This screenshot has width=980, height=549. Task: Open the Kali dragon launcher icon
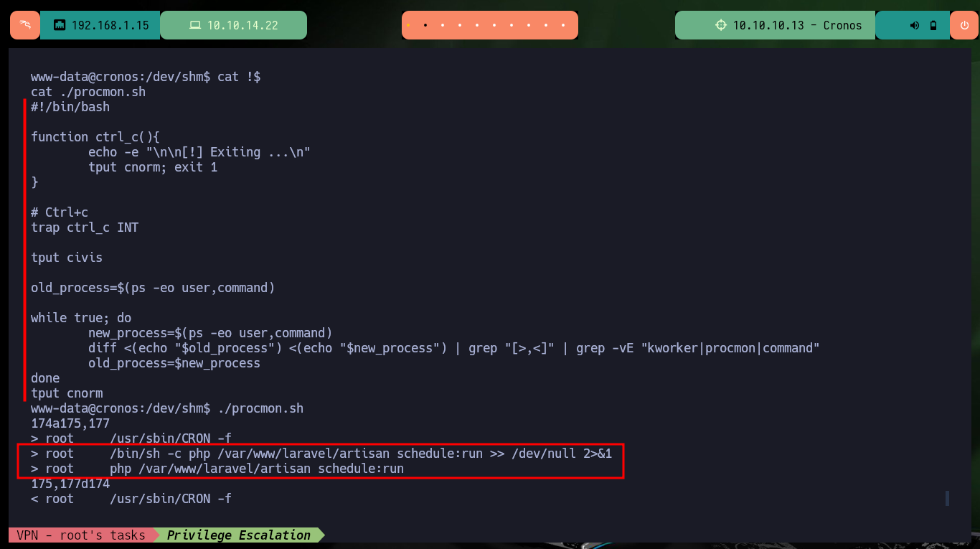[25, 25]
